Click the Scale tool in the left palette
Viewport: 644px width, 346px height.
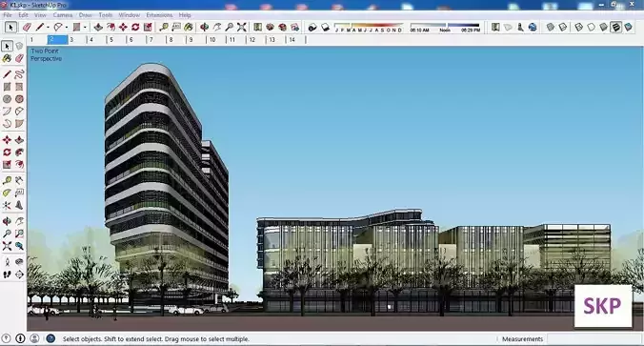pyautogui.click(x=7, y=164)
